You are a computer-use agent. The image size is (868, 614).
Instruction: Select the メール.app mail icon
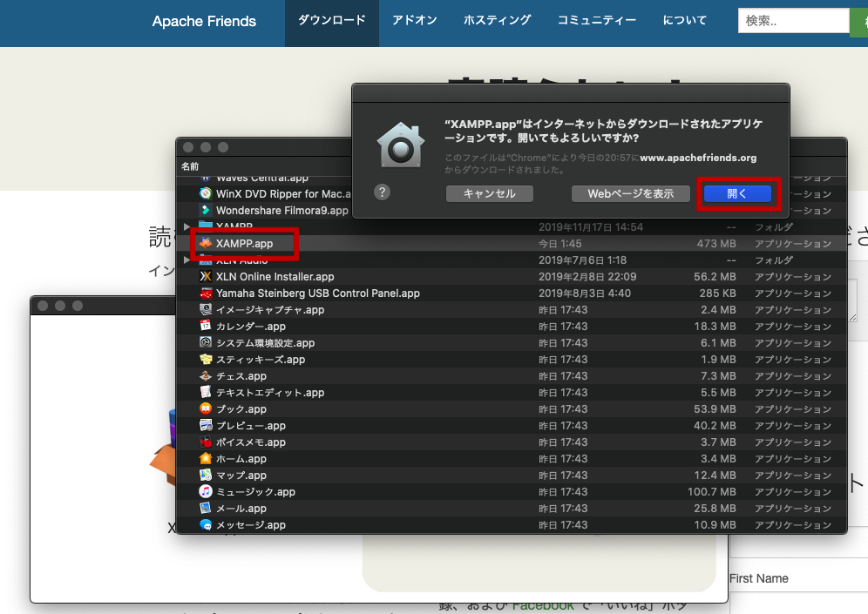coord(206,509)
